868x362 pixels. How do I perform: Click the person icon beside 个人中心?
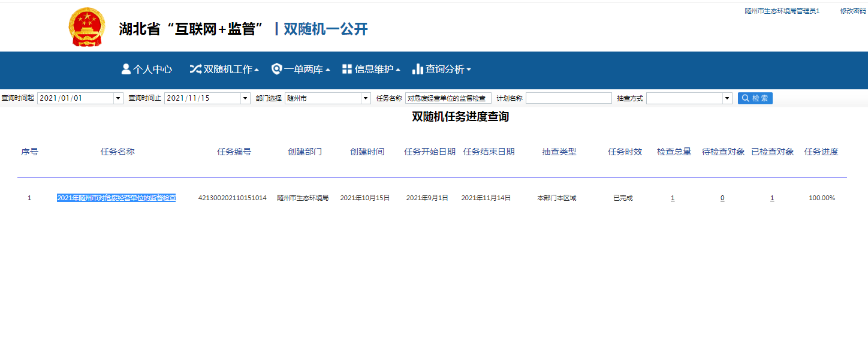point(126,69)
